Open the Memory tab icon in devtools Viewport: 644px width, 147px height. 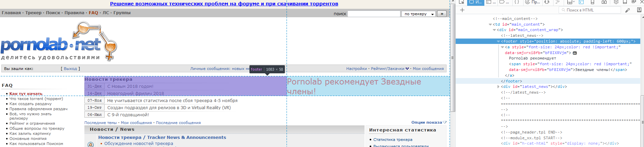point(547,2)
